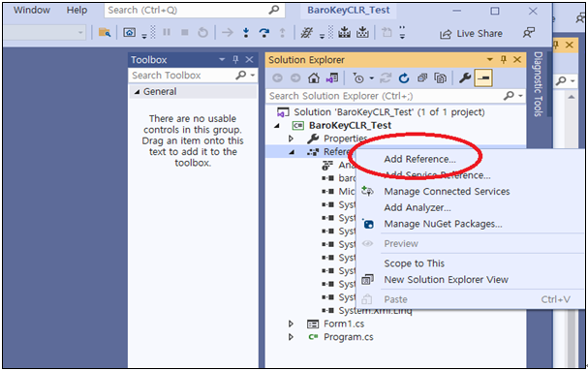Open Solution Explorer window position dropdown arrow

[x=490, y=60]
